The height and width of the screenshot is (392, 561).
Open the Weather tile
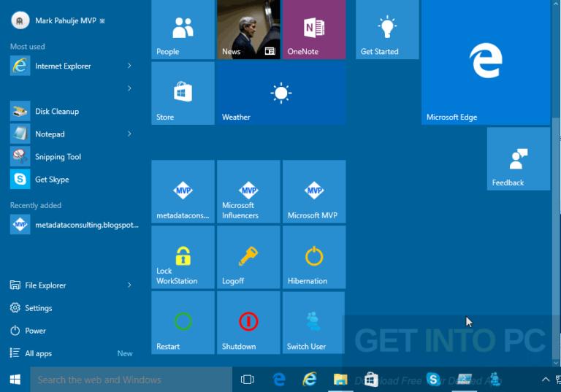(x=281, y=93)
